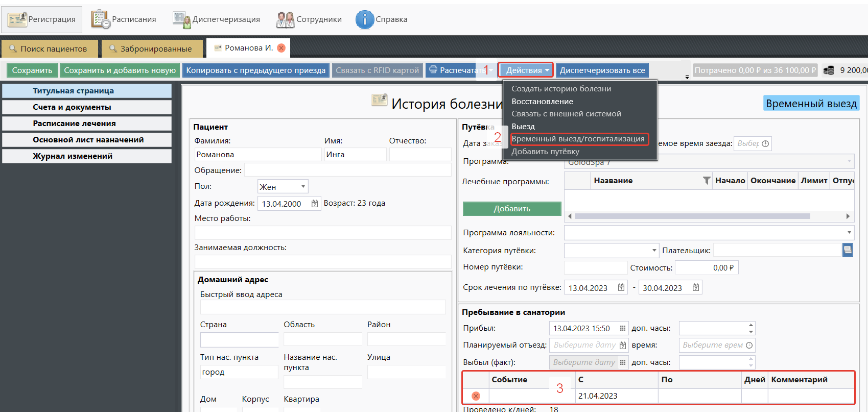Expand the Программа лояльности dropdown

pyautogui.click(x=849, y=233)
